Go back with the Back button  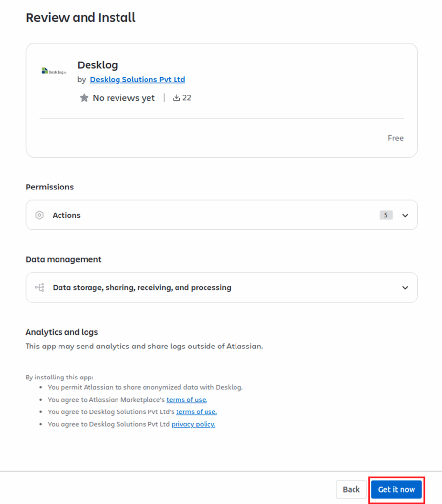(x=351, y=489)
